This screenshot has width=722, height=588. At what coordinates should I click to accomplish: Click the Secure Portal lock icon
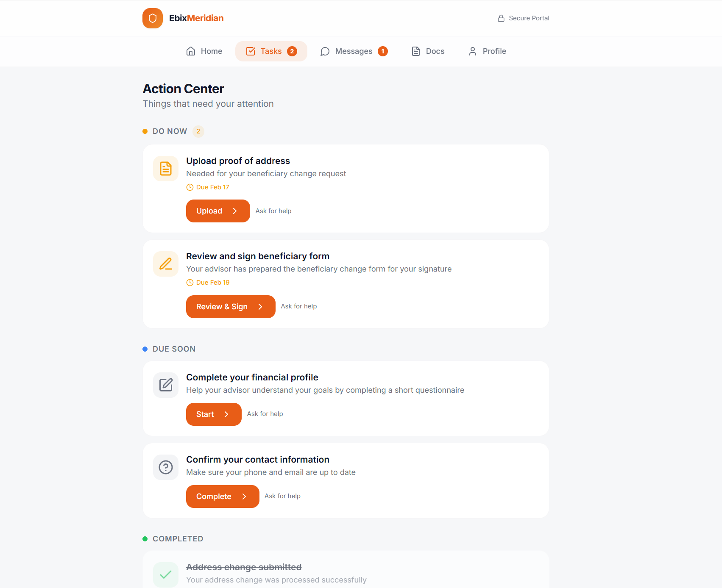point(501,18)
